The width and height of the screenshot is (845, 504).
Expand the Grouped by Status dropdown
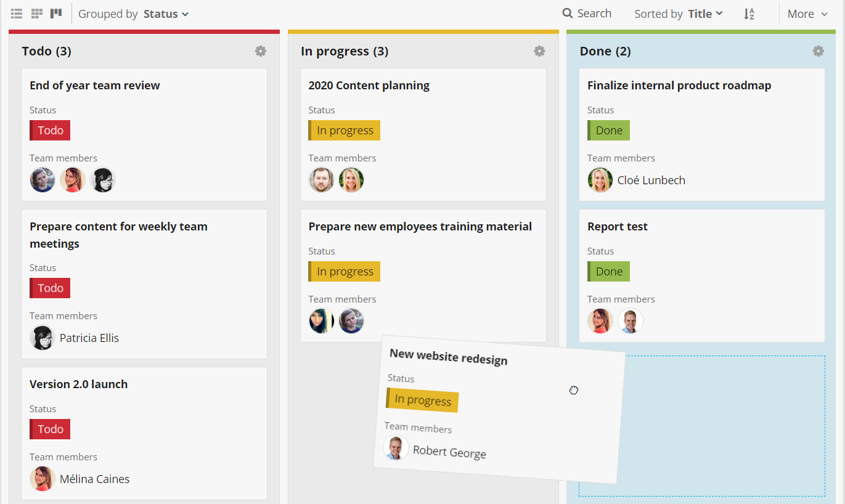coord(134,14)
